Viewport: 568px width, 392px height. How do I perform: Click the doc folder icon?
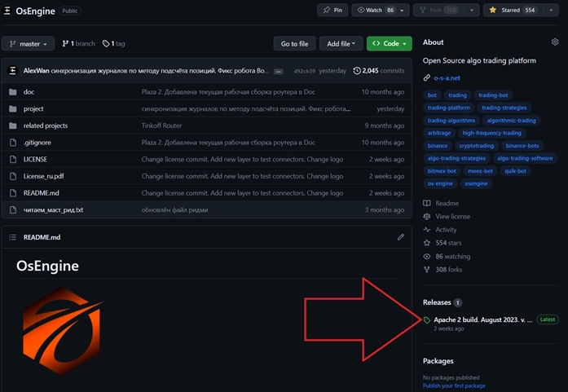pyautogui.click(x=13, y=92)
